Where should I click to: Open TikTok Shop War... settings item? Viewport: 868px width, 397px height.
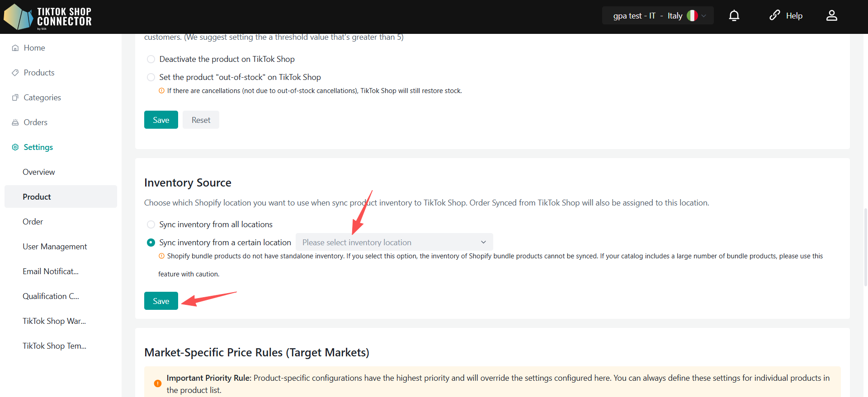click(x=54, y=321)
